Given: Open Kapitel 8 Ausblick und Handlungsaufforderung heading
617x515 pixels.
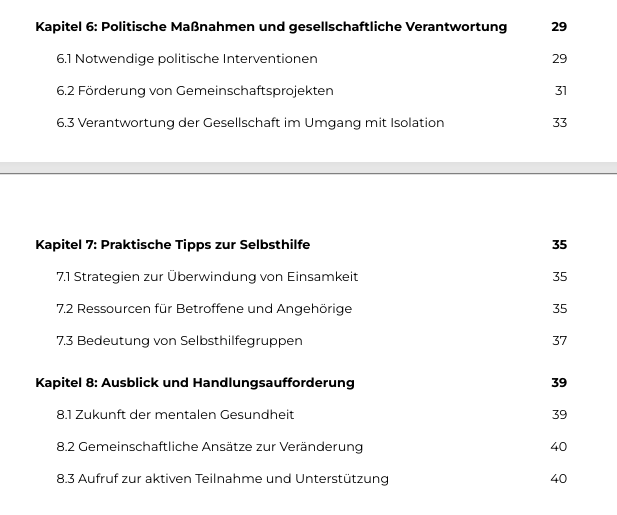Looking at the screenshot, I should tap(195, 383).
